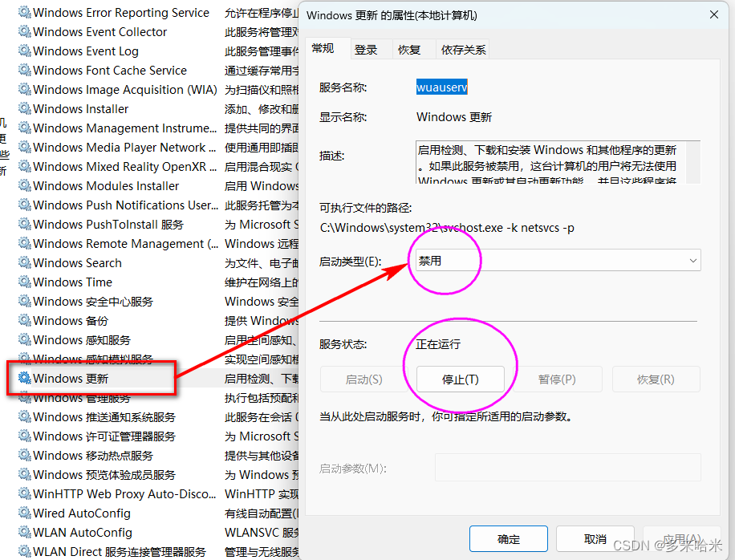This screenshot has height=560, width=735.
Task: Click gear icon beside Windows Event Collector
Action: [x=24, y=31]
